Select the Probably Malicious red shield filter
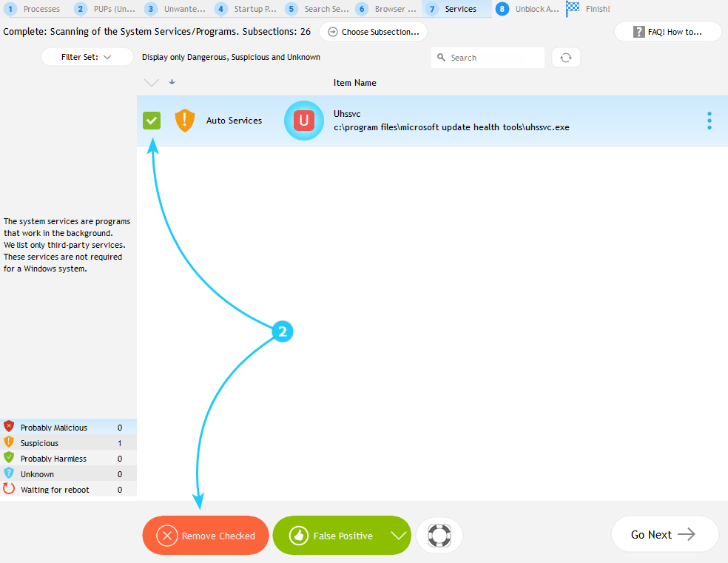Viewport: 728px width, 563px height. 9,427
